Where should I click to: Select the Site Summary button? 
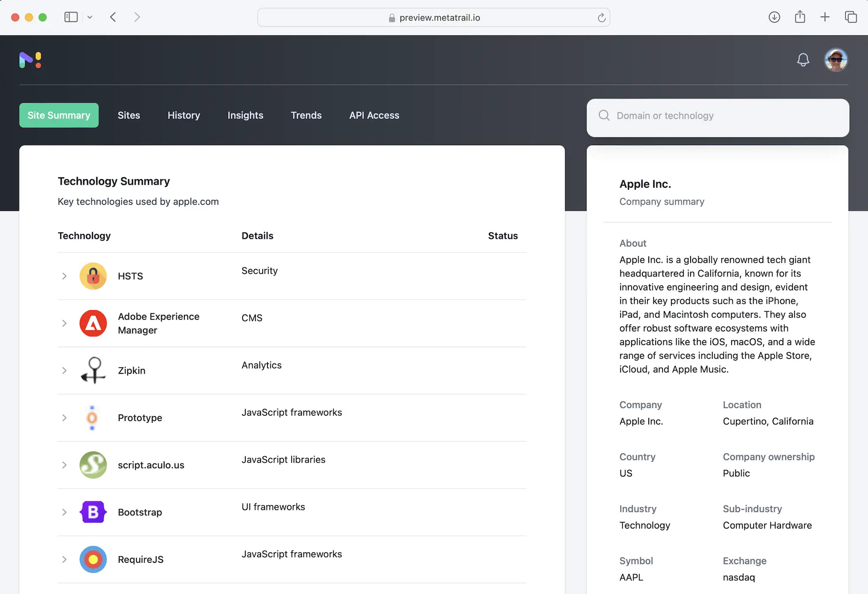point(59,115)
